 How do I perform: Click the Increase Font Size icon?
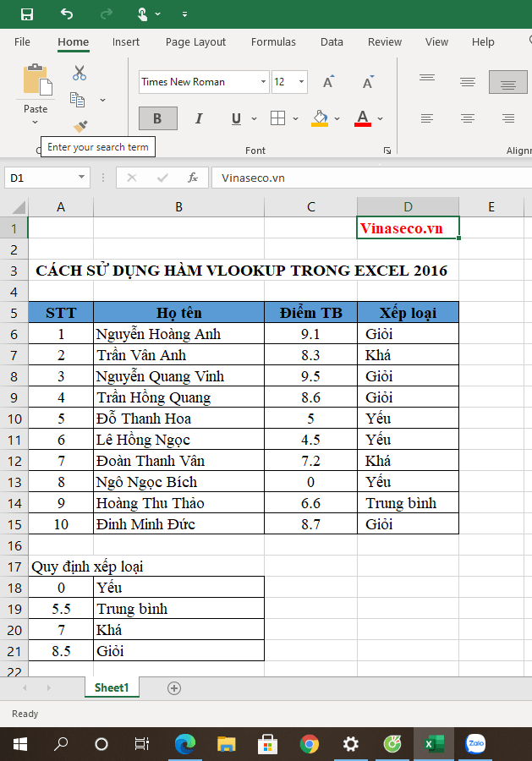(329, 82)
